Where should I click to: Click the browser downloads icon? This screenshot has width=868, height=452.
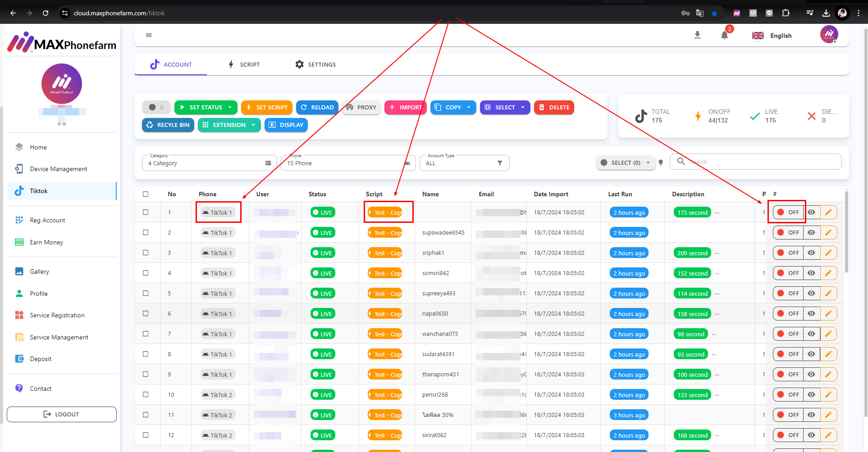(x=826, y=13)
